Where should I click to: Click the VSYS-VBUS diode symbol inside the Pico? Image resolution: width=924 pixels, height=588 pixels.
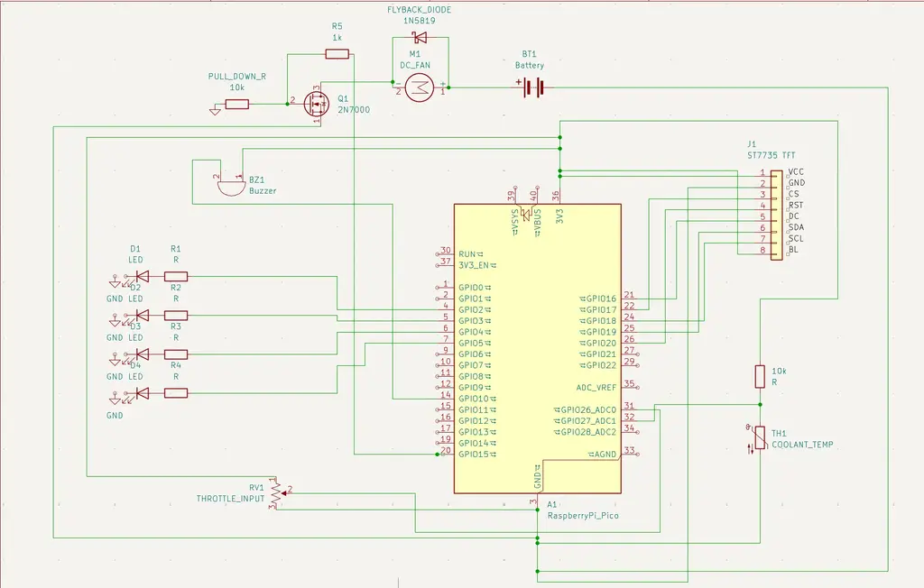[x=526, y=215]
